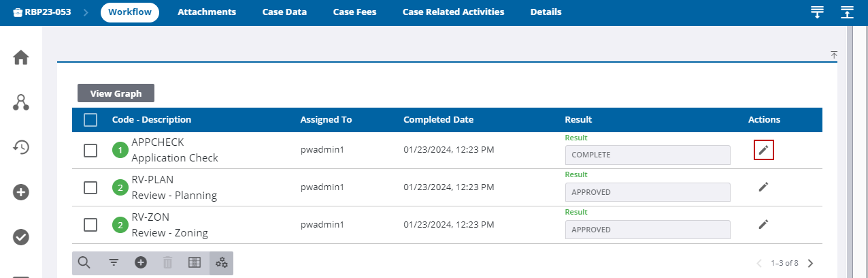868x278 pixels.
Task: Toggle the select-all header checkbox
Action: tap(90, 120)
